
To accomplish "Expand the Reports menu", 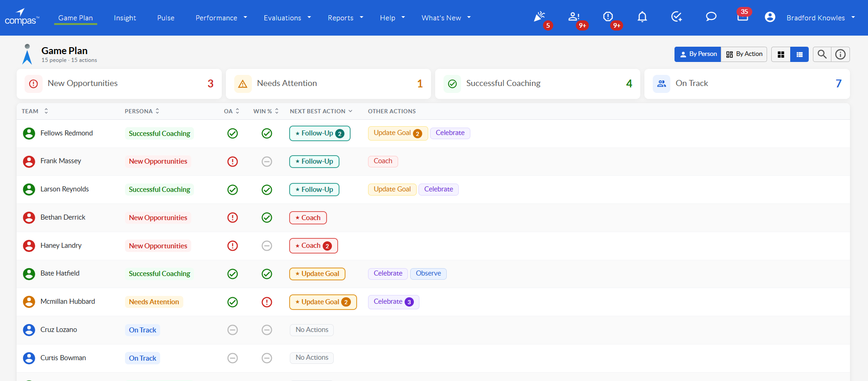I will 345,18.
